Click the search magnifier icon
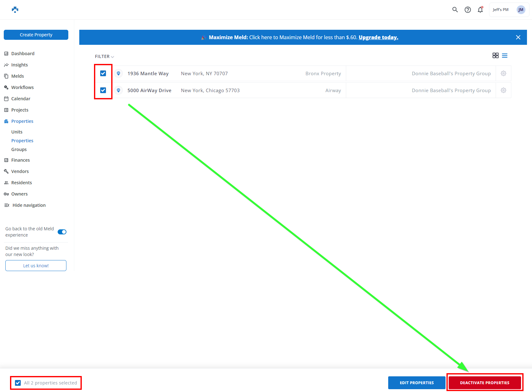This screenshot has height=392, width=532. pyautogui.click(x=455, y=10)
